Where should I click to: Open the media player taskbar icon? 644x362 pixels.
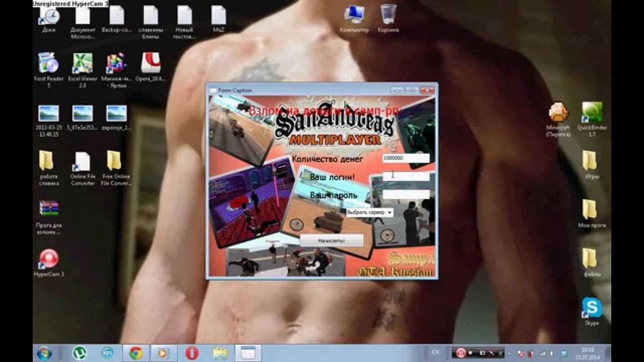(x=163, y=353)
